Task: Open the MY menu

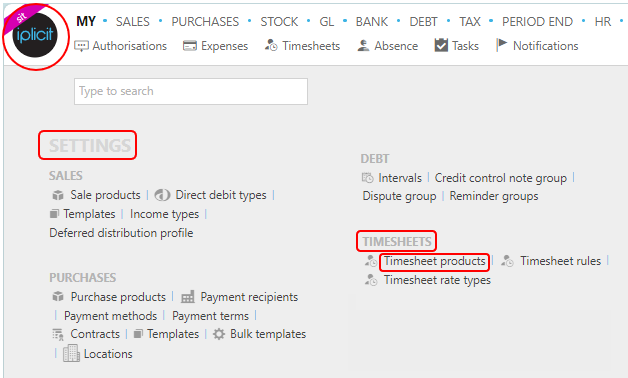Action: [x=86, y=22]
